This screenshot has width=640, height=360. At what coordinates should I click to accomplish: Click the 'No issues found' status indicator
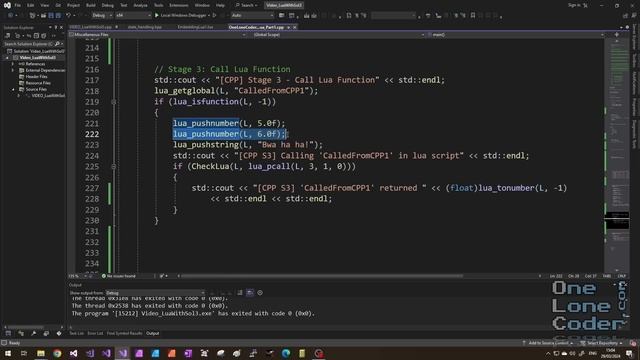coord(118,276)
